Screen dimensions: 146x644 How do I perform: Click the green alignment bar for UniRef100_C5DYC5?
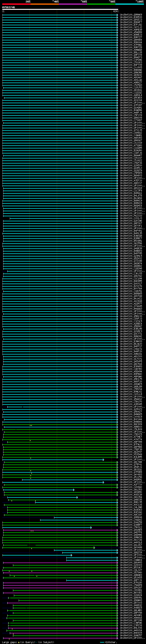tap(60, 434)
